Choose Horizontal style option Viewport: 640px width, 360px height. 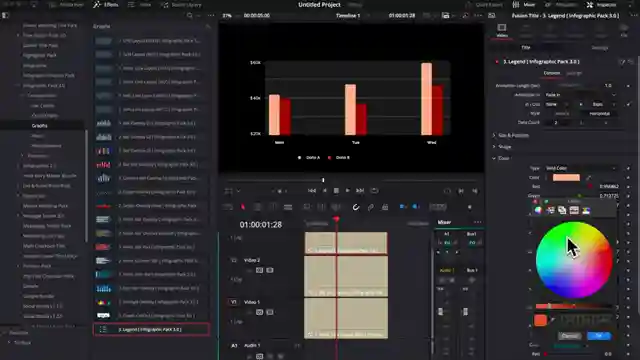coord(600,113)
